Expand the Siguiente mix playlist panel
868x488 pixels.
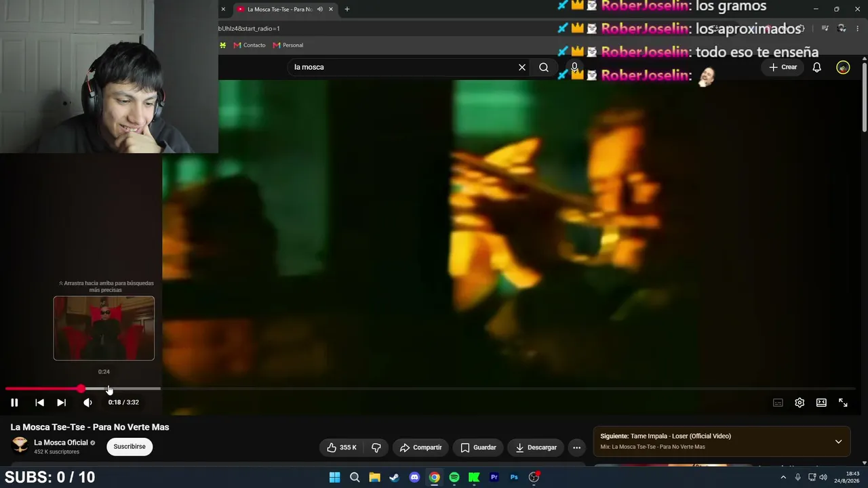click(x=838, y=442)
